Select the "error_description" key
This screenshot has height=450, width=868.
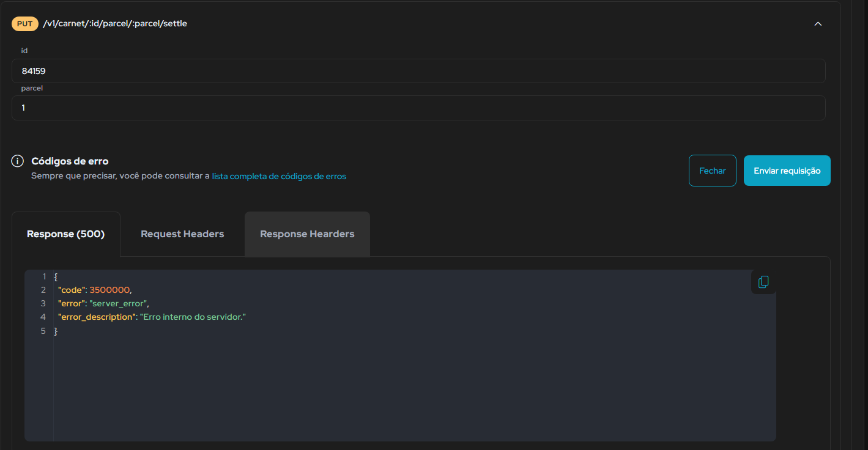[96, 317]
